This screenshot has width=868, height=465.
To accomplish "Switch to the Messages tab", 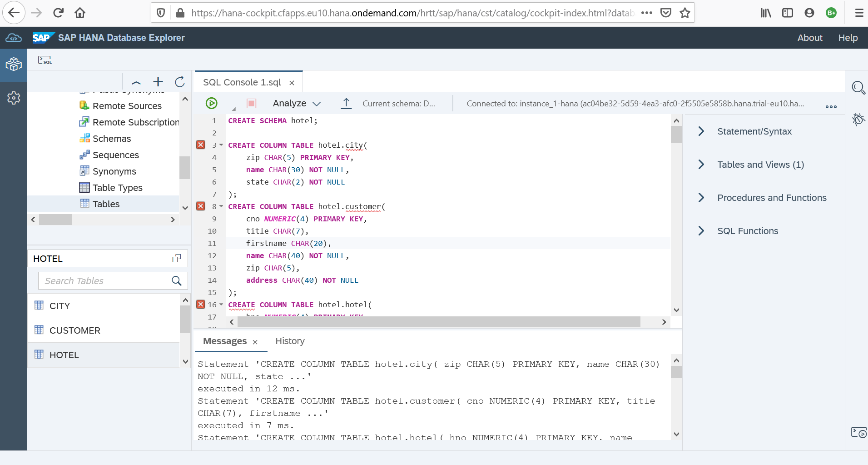I will pyautogui.click(x=225, y=341).
